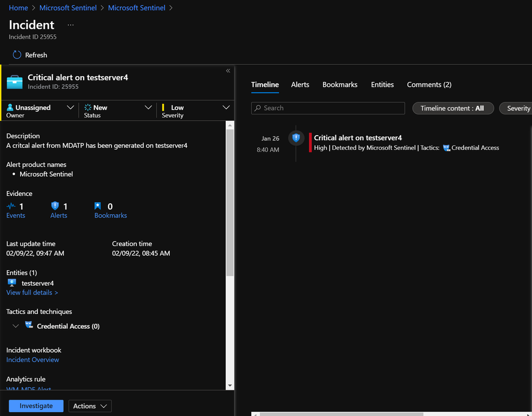Collapse the incident details pane with double chevron

tap(228, 71)
